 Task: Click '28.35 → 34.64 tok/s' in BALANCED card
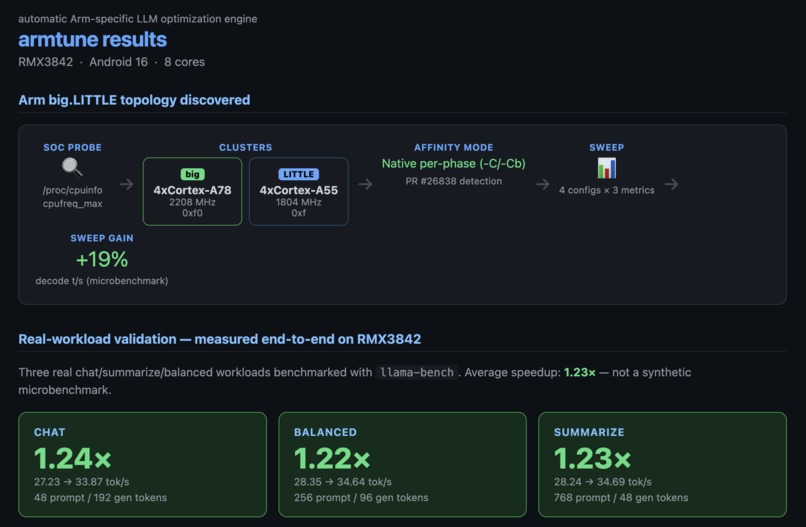[343, 482]
